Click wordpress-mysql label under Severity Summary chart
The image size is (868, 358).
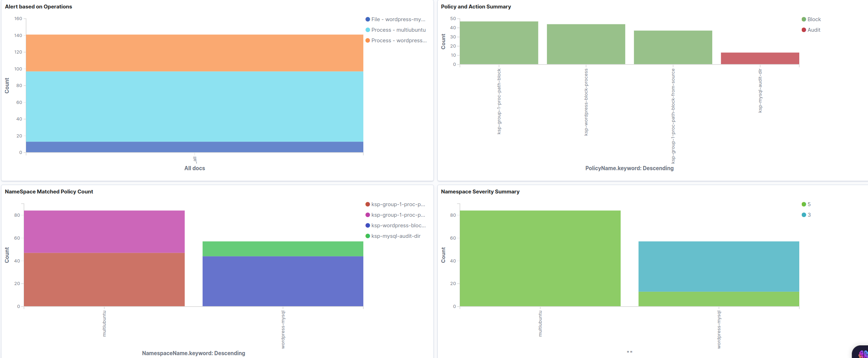(x=719, y=330)
